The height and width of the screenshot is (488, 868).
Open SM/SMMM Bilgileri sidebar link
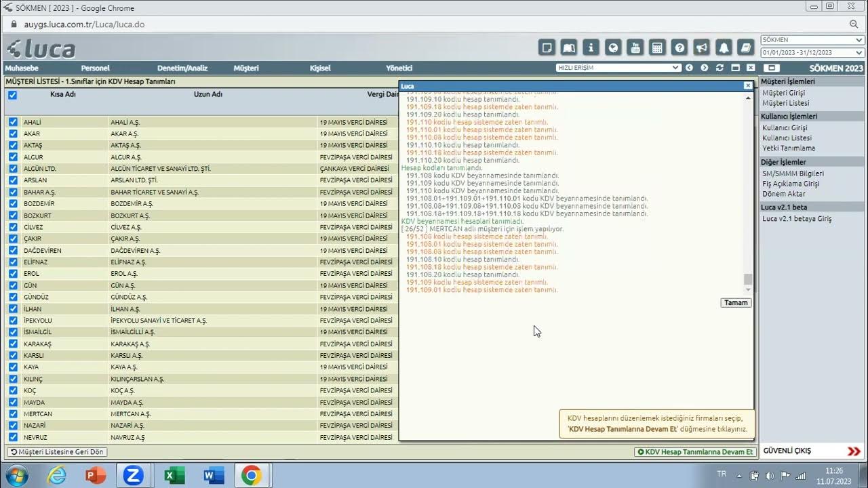click(x=793, y=174)
